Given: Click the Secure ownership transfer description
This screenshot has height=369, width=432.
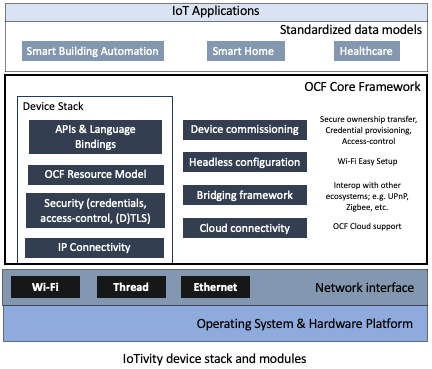Looking at the screenshot, I should pos(368,130).
